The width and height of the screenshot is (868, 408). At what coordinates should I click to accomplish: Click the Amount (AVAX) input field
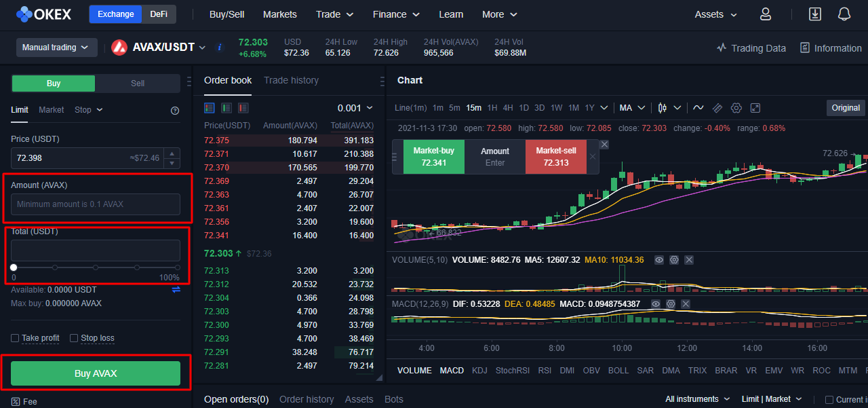(x=96, y=204)
